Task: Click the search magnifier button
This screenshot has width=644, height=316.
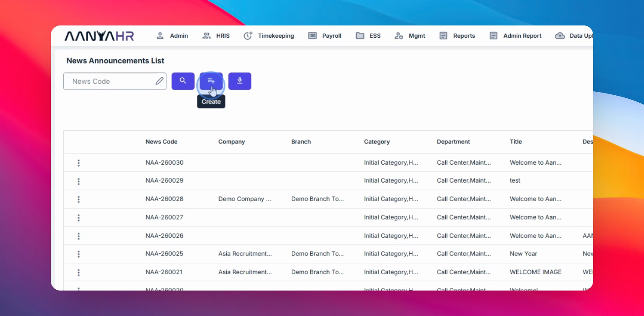Action: point(183,81)
